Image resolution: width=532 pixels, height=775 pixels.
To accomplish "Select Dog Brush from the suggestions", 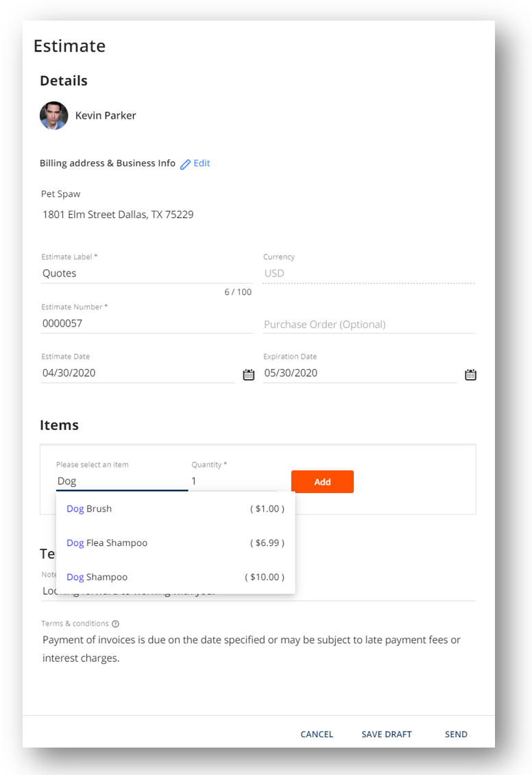I will click(x=176, y=509).
